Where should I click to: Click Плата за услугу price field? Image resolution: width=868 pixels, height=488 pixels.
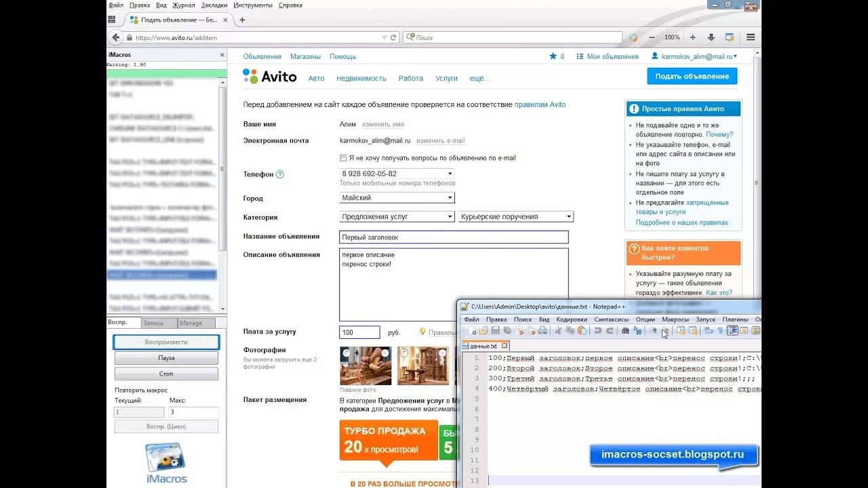point(359,332)
